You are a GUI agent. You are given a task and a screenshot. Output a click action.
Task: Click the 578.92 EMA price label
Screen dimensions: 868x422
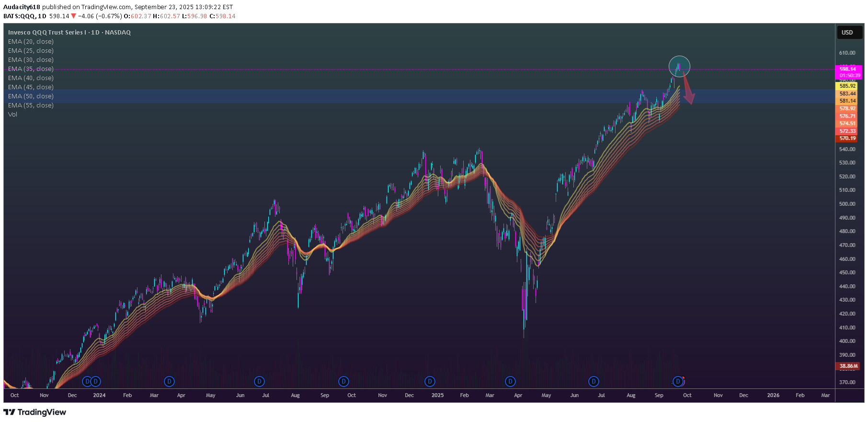pyautogui.click(x=847, y=109)
